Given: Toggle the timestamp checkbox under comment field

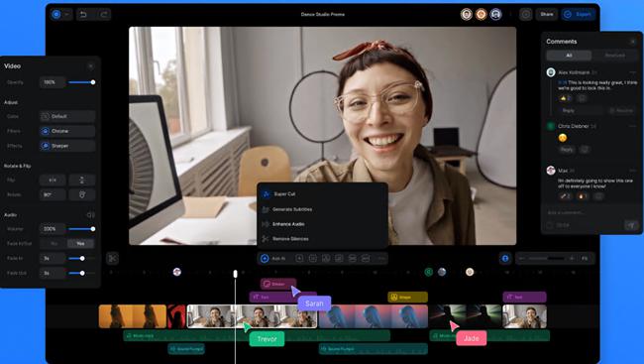Looking at the screenshot, I should pos(550,225).
